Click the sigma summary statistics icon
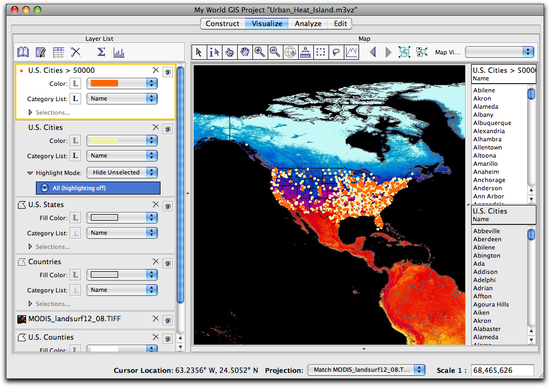This screenshot has width=550, height=387. 101,52
